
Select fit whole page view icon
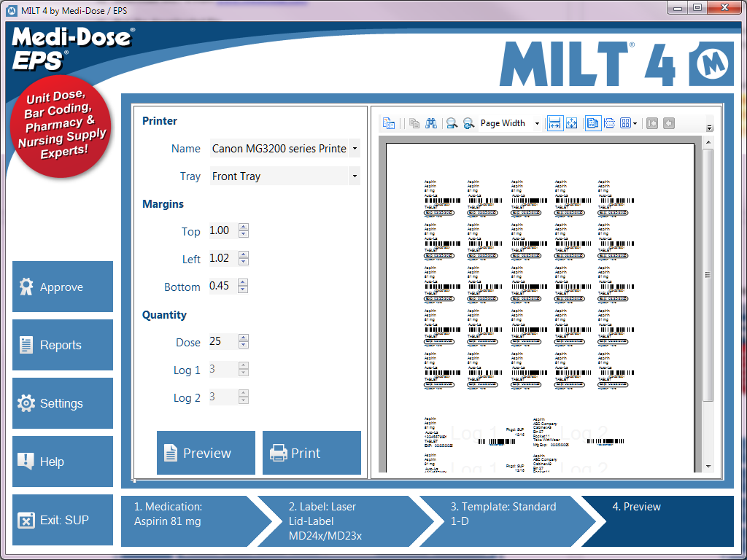(x=572, y=123)
